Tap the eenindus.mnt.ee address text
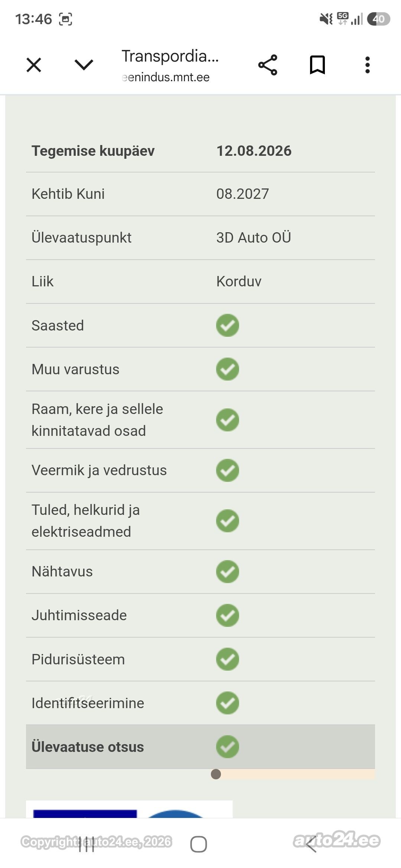Screen dimensions: 401x868 point(166,77)
